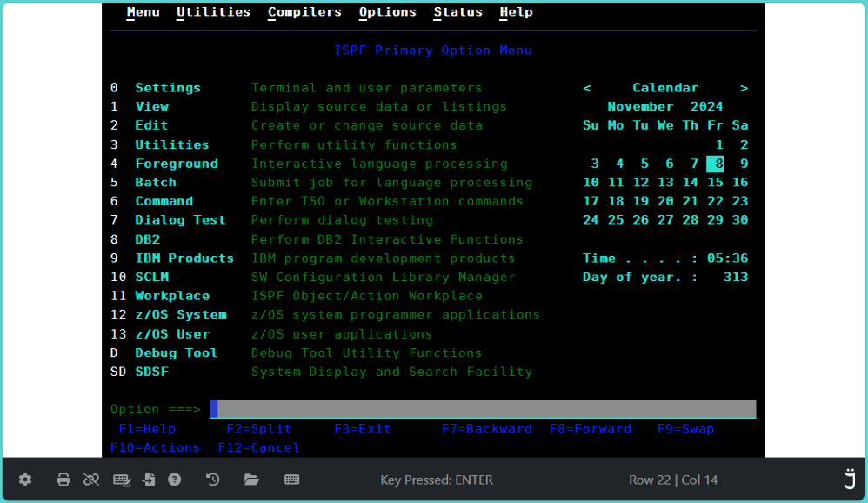
Task: Click day 30 in the calendar
Action: (x=740, y=220)
